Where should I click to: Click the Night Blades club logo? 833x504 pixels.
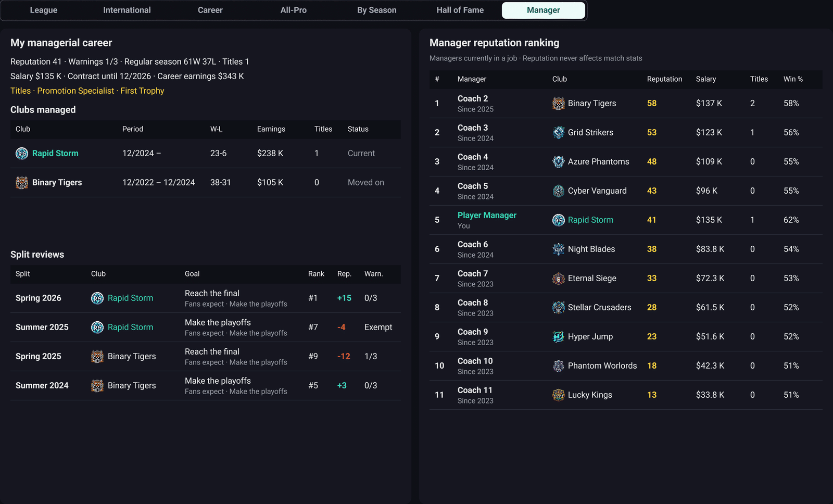(x=559, y=249)
